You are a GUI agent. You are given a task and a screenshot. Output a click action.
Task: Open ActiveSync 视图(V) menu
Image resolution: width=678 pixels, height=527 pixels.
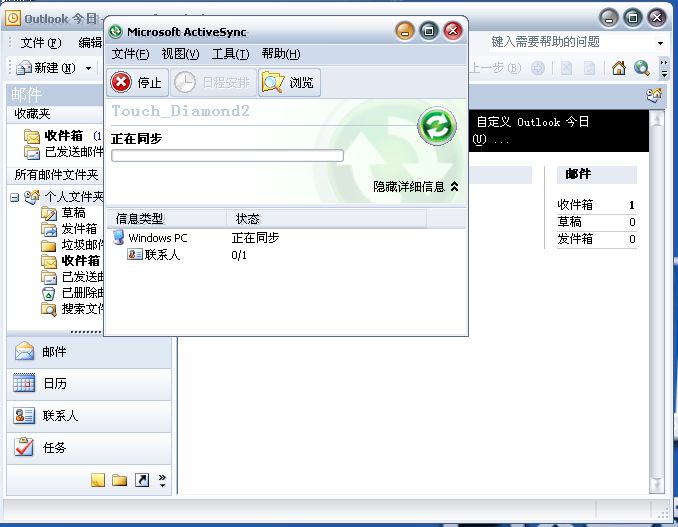(x=180, y=54)
